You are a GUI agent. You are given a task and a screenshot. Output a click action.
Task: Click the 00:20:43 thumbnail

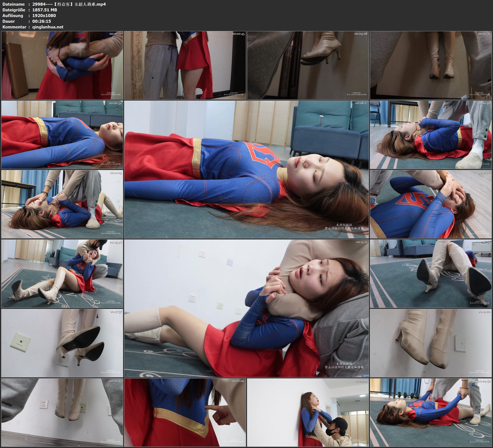[62, 412]
